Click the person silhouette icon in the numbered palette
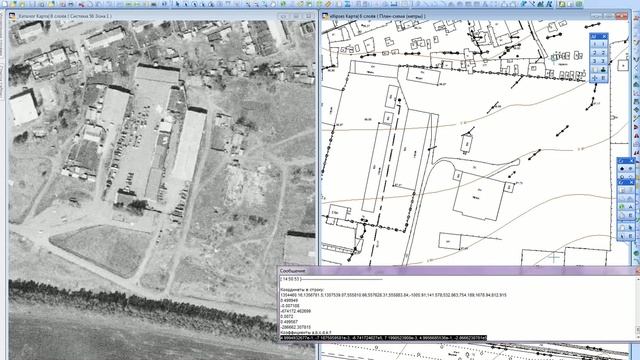The width and height of the screenshot is (640, 360). click(603, 70)
